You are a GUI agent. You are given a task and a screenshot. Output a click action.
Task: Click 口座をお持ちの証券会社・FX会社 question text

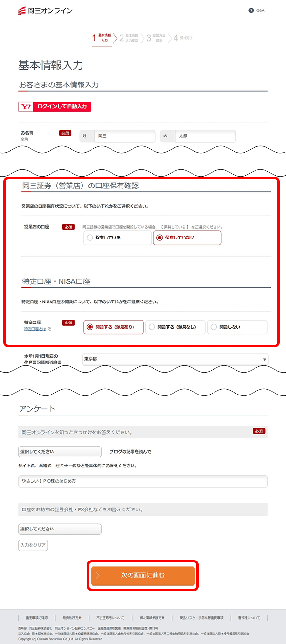tap(82, 509)
